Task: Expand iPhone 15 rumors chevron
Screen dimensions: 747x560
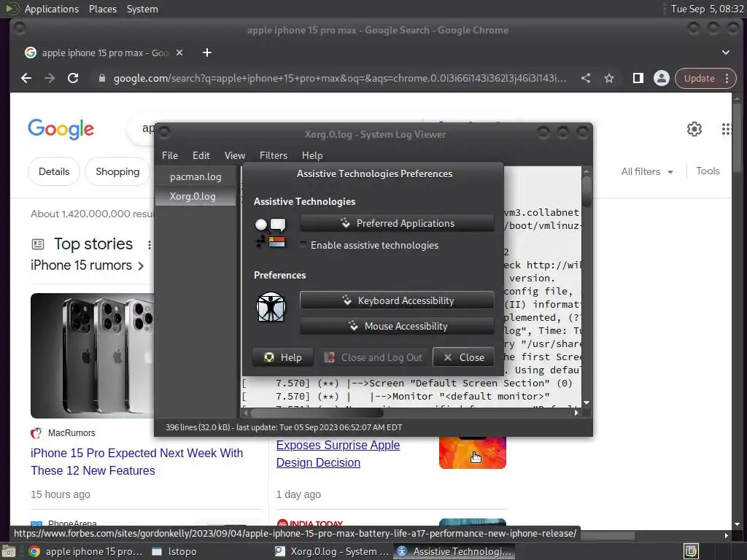Action: tap(141, 265)
